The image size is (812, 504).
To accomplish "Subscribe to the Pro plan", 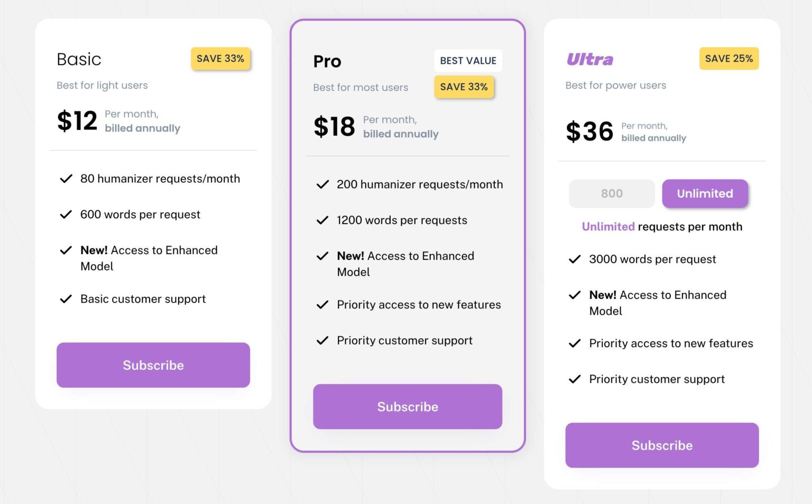I will pyautogui.click(x=408, y=407).
